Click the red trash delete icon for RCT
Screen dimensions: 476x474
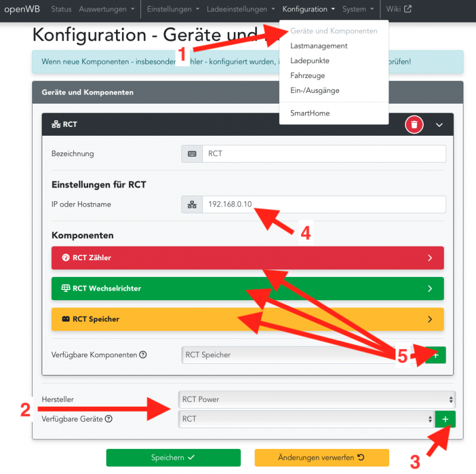(x=414, y=124)
